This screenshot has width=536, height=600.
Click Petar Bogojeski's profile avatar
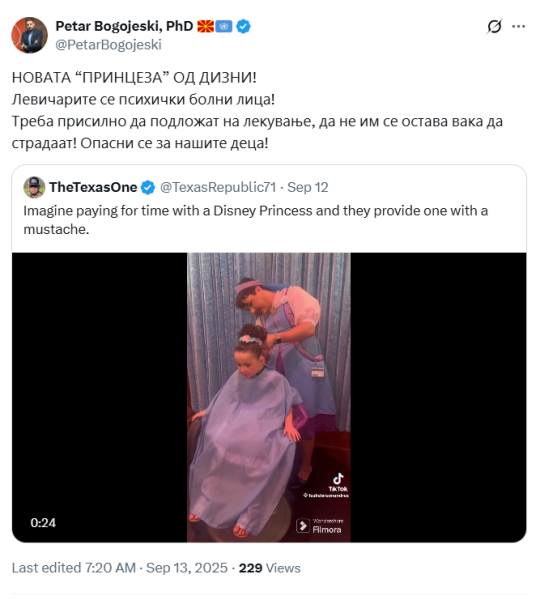(x=29, y=35)
